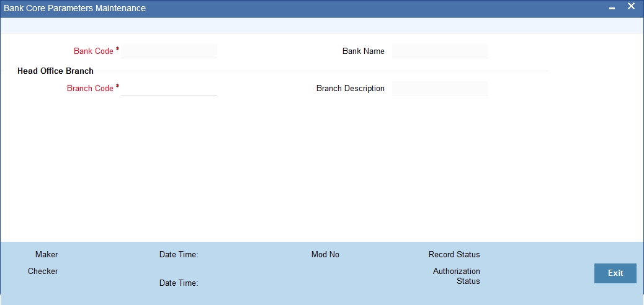The image size is (644, 305).
Task: Select the Head Office Branch heading
Action: [x=55, y=71]
